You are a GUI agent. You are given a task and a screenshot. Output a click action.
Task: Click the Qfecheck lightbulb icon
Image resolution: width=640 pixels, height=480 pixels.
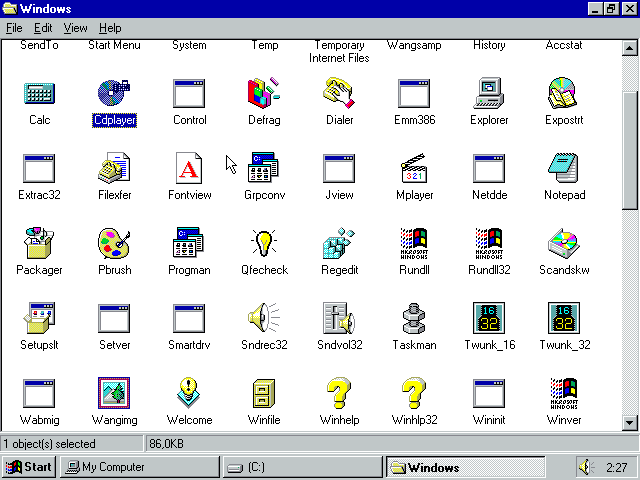(x=264, y=243)
